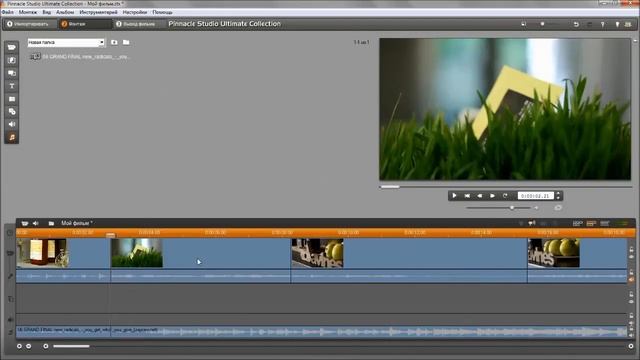Click the browse folder icon in the album
640x360 pixels.
pyautogui.click(x=126, y=42)
